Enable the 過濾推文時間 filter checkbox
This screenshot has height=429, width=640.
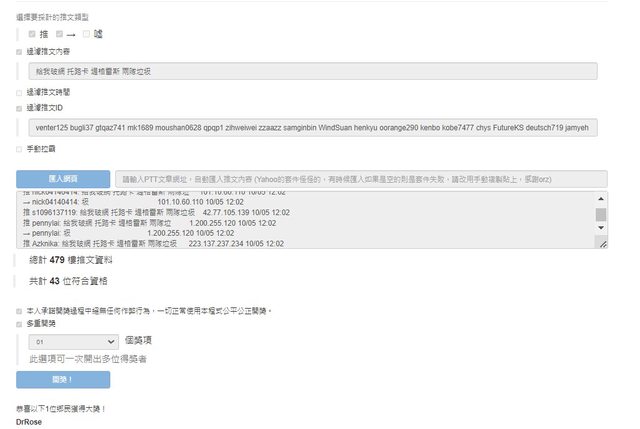tap(20, 91)
